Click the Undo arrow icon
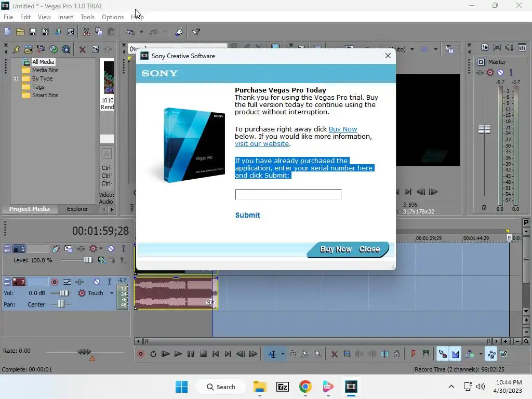This screenshot has height=399, width=532. (130, 32)
